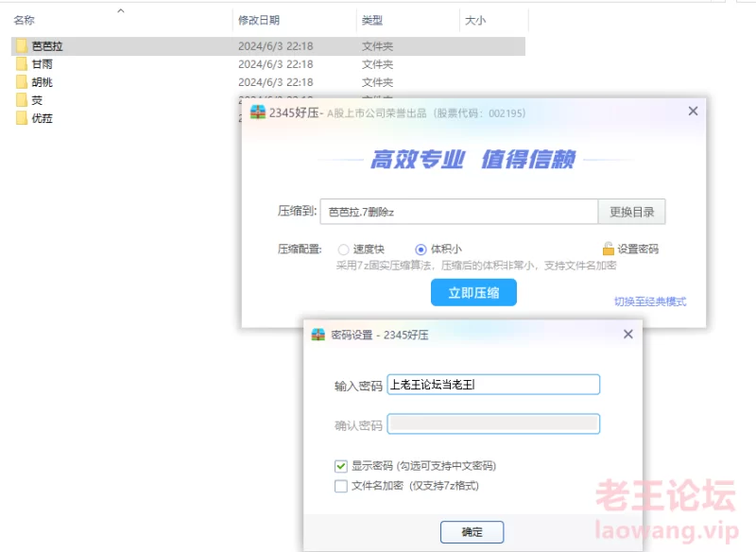Image resolution: width=756 pixels, height=552 pixels.
Task: Toggle the 显示密码 checkbox
Action: (341, 466)
